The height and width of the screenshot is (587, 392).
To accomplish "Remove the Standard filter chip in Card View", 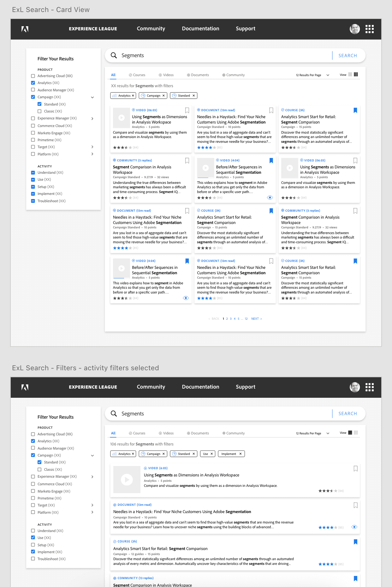I will tap(194, 95).
